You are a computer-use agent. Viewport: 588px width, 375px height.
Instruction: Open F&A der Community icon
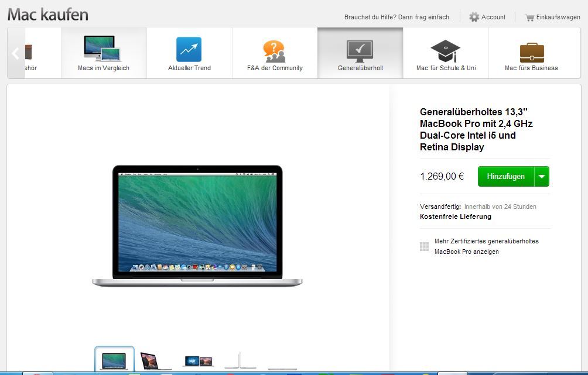[274, 51]
